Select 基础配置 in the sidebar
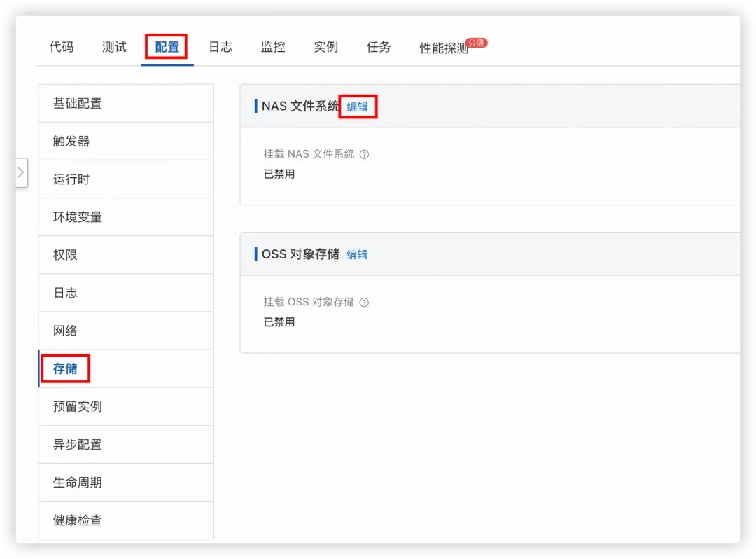The image size is (756, 559). point(126,104)
